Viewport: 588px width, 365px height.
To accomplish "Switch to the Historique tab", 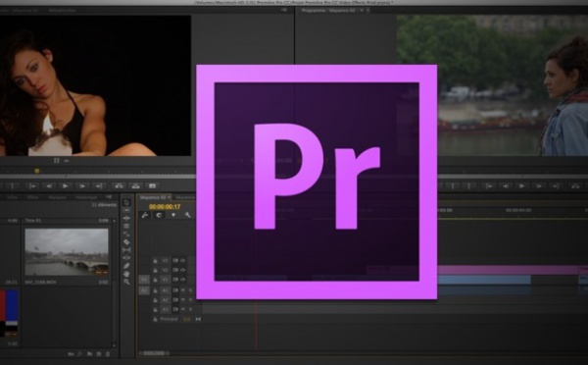I will tap(86, 197).
